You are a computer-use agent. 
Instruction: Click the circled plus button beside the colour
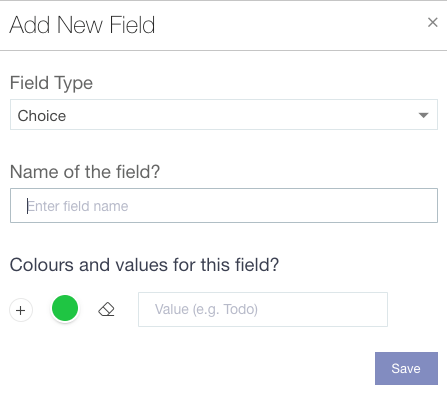coord(21,310)
